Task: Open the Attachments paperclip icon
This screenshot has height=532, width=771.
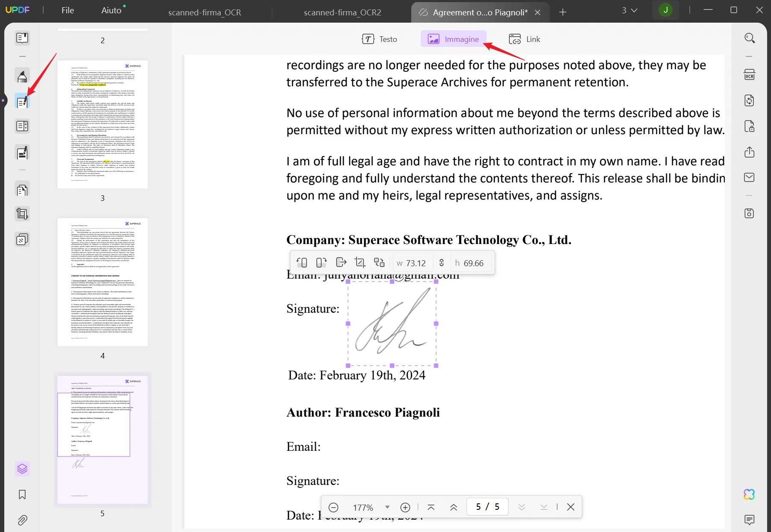Action: point(22,520)
